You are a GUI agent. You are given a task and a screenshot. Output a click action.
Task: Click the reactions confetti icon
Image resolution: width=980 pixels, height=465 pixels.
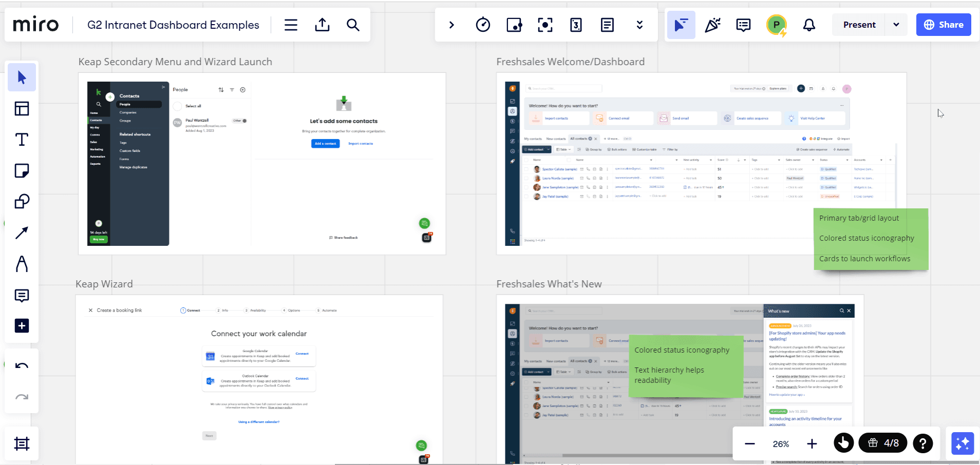712,25
